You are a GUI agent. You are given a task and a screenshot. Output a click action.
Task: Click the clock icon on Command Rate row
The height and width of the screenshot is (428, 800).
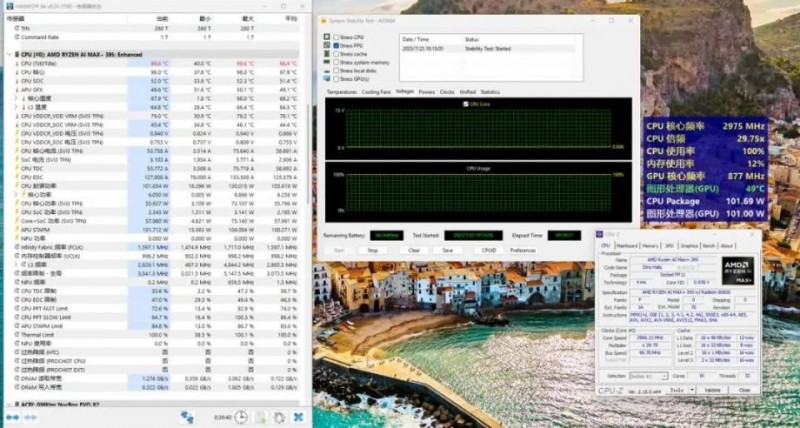coord(18,37)
